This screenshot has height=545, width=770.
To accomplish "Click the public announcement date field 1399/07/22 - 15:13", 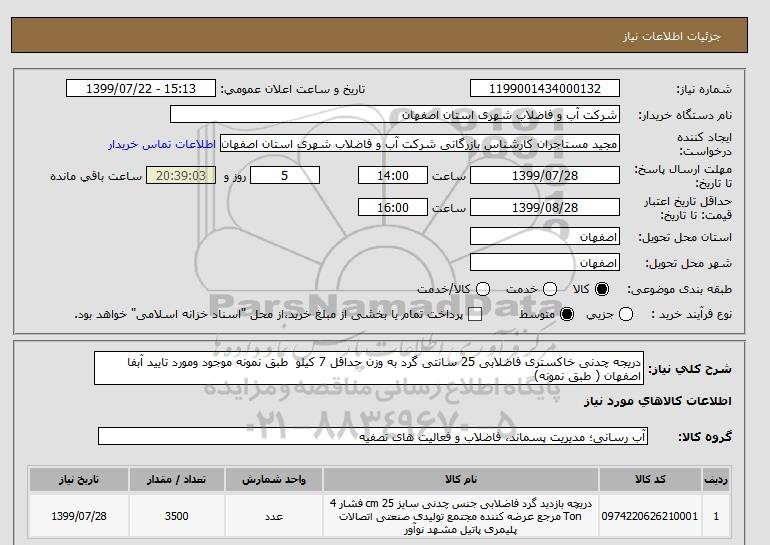I will click(141, 88).
